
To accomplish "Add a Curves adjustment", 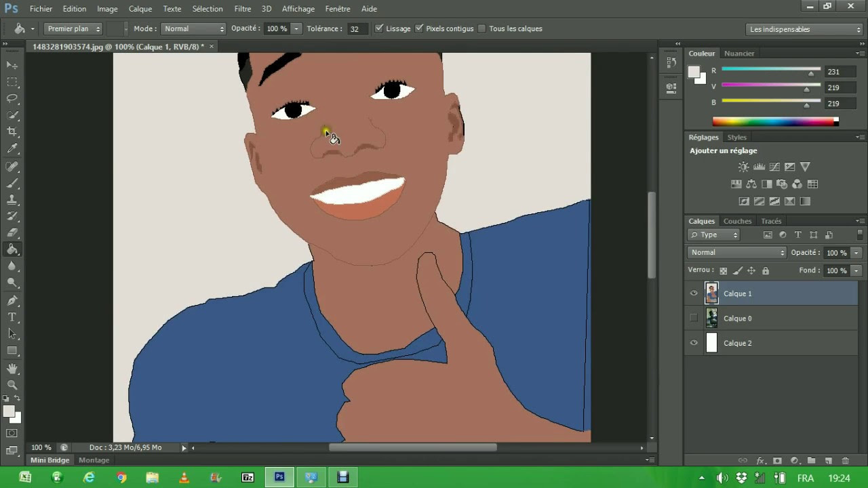I will click(774, 167).
